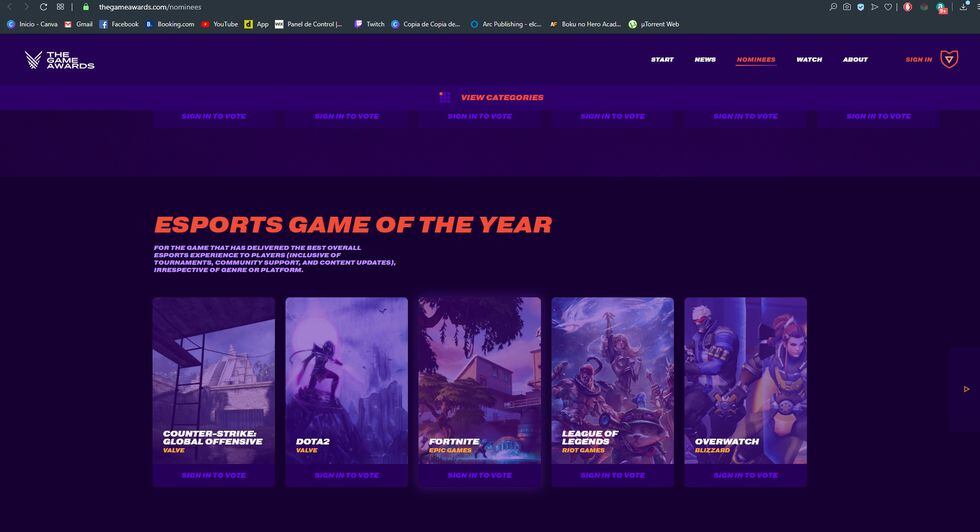Click Sign In To Vote under Fortnite
Screen dimensions: 980x532
pos(479,475)
